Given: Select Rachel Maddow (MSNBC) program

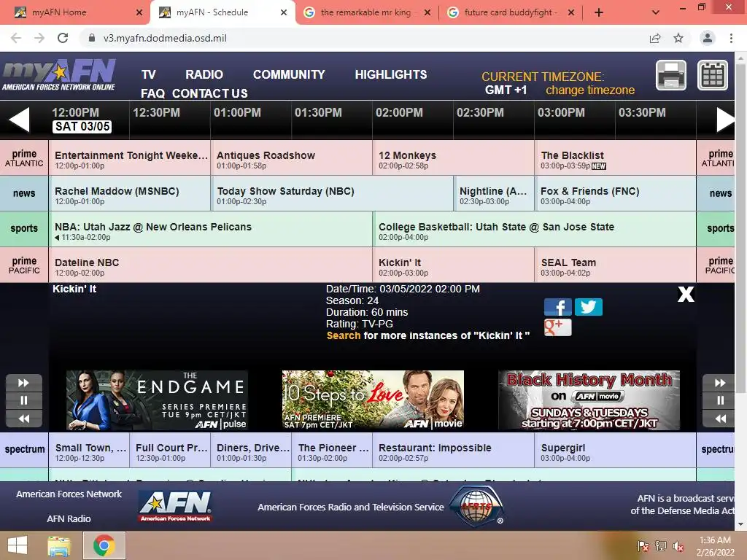Looking at the screenshot, I should click(130, 193).
